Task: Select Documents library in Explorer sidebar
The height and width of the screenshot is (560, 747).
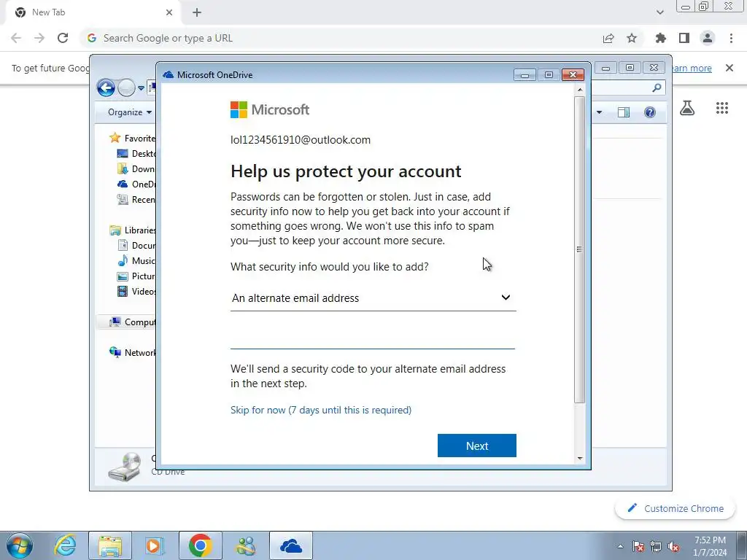Action: [x=136, y=245]
